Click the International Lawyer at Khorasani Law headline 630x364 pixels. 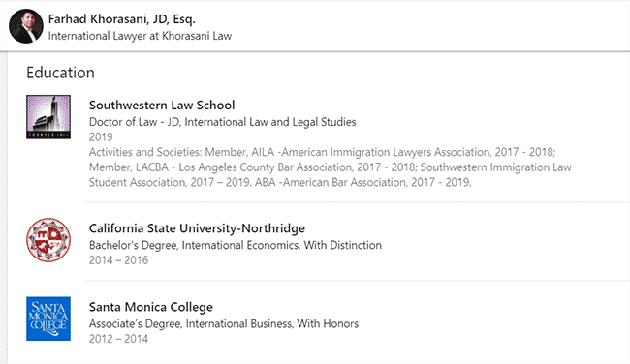(x=140, y=36)
